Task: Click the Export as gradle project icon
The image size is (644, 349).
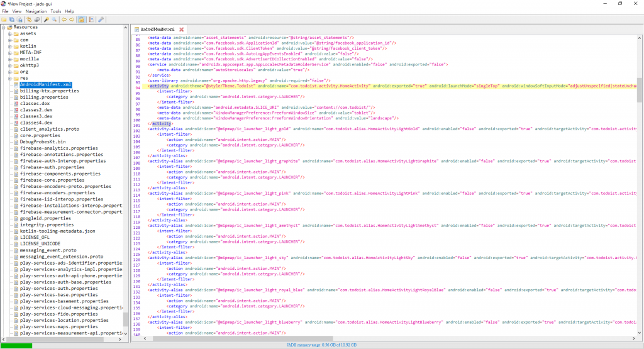Action: [x=19, y=19]
